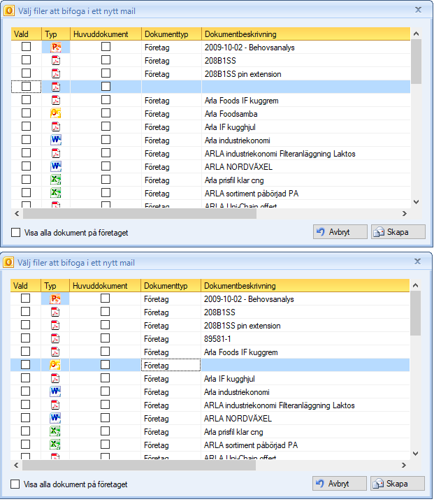This screenshot has height=504, width=441.
Task: Enable Visa alla dokument på företaget in top dialog
Action: click(15, 232)
